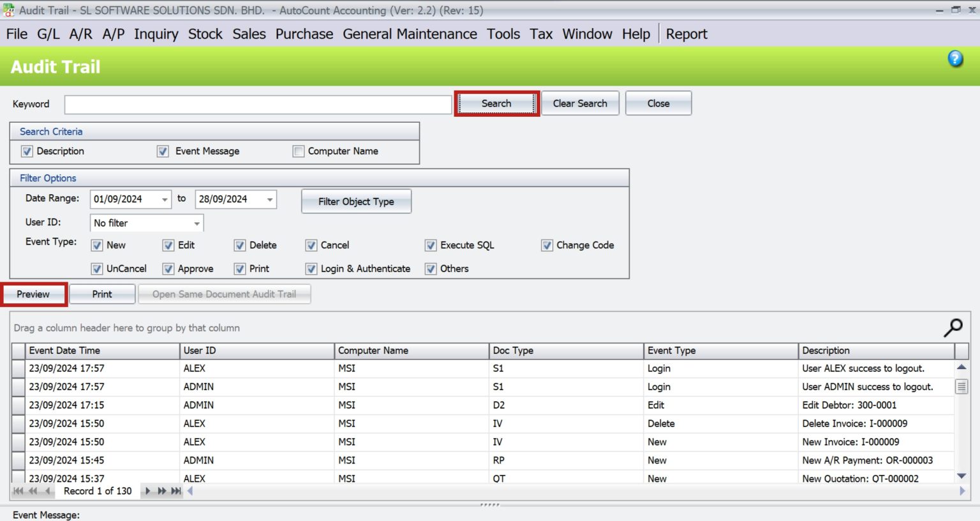Click inside the Keyword input field

pos(255,103)
